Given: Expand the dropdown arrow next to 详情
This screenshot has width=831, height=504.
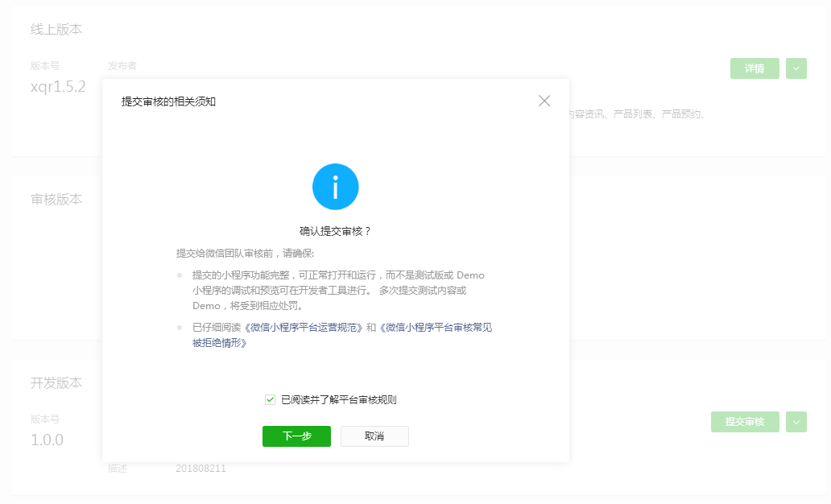Looking at the screenshot, I should click(x=796, y=68).
